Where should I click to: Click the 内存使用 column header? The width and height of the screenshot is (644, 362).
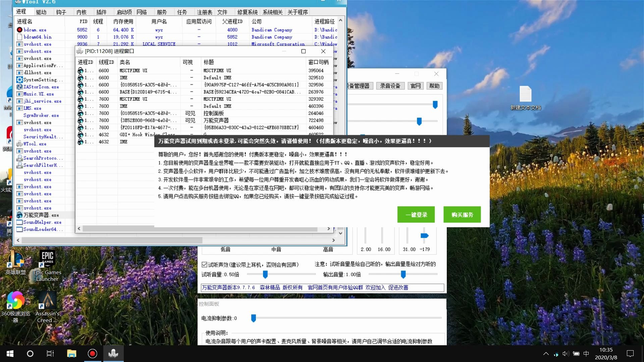(123, 21)
